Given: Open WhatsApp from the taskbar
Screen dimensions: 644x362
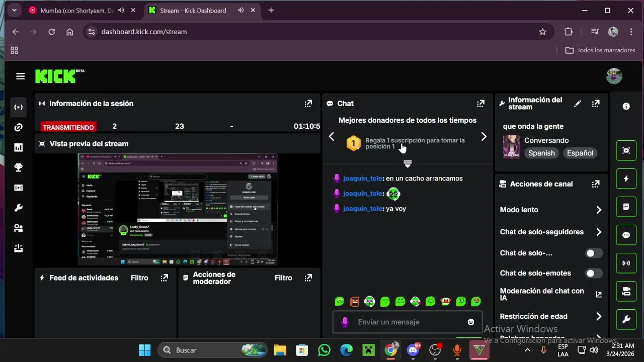Looking at the screenshot, I should pyautogui.click(x=324, y=350).
